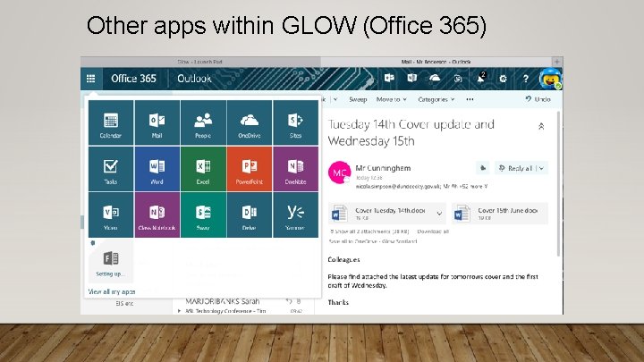This screenshot has width=644, height=362.
Task: Open the settings gear icon
Action: pyautogui.click(x=503, y=79)
